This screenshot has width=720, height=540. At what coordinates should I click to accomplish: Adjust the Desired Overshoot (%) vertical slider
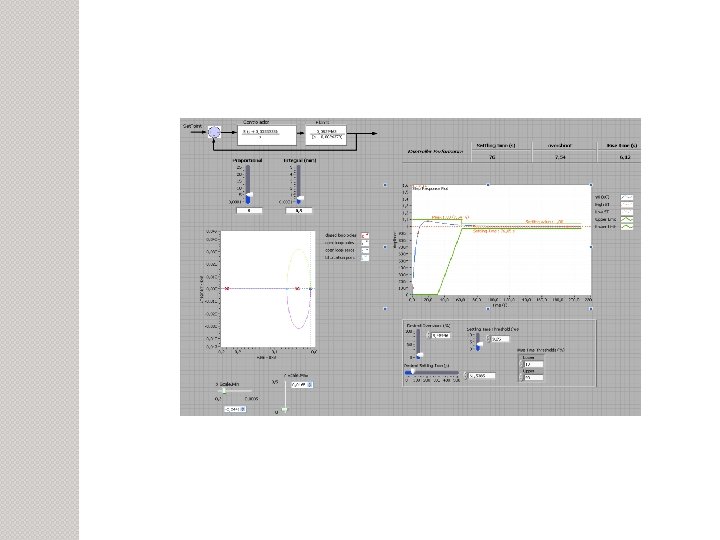click(x=418, y=344)
